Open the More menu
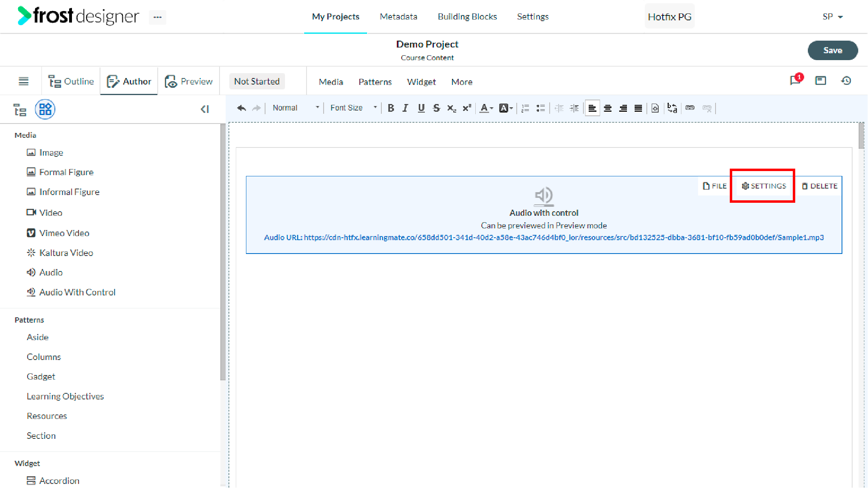This screenshot has height=488, width=868. coord(462,82)
